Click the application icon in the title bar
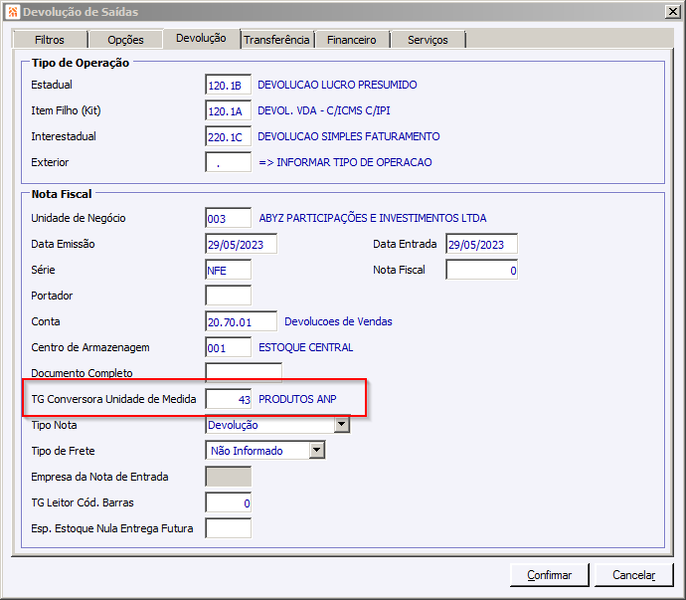Viewport: 686px width, 600px height. pos(13,12)
